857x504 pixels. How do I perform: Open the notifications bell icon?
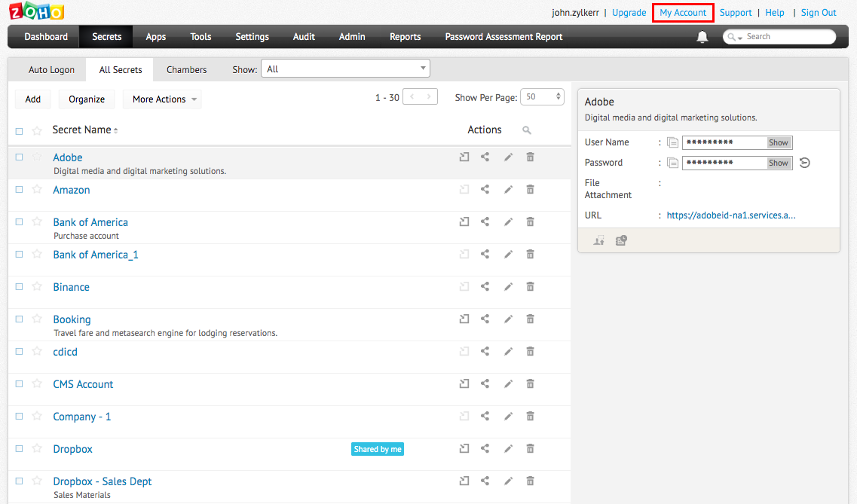tap(702, 37)
